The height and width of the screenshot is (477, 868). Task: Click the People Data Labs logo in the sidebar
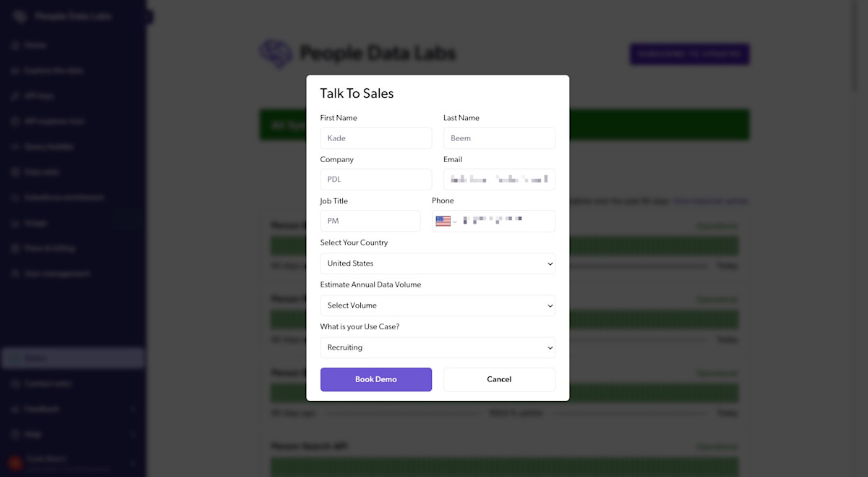click(x=20, y=15)
